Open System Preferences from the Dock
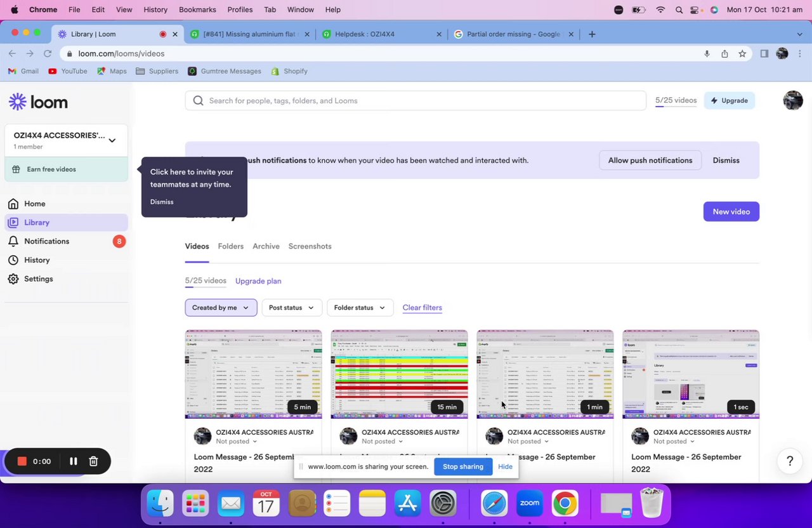The width and height of the screenshot is (812, 528). (443, 505)
